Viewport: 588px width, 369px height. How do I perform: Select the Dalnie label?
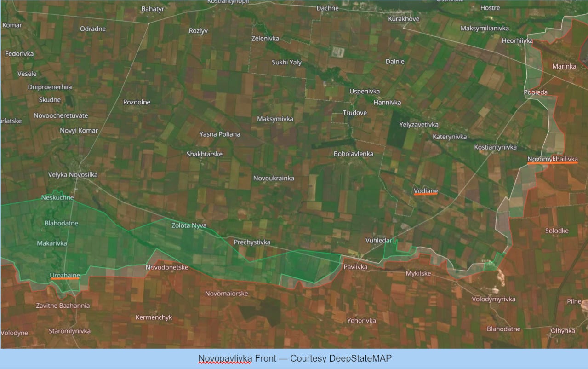tap(395, 61)
